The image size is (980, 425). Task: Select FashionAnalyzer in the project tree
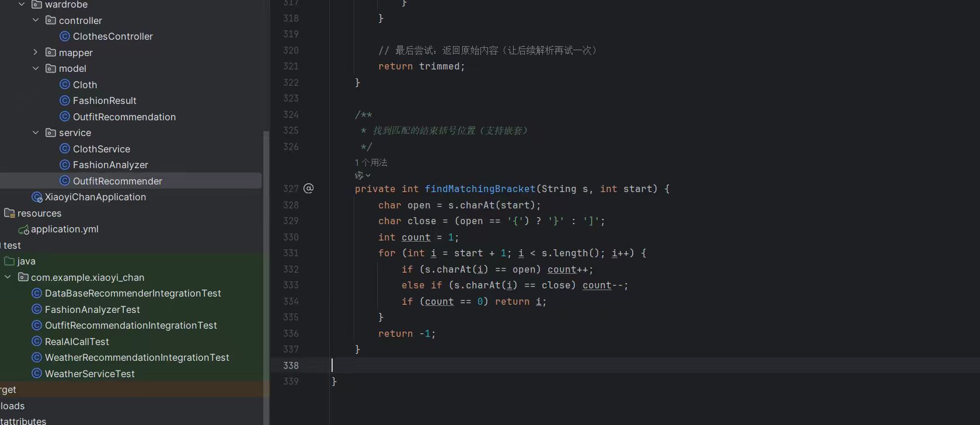(110, 165)
